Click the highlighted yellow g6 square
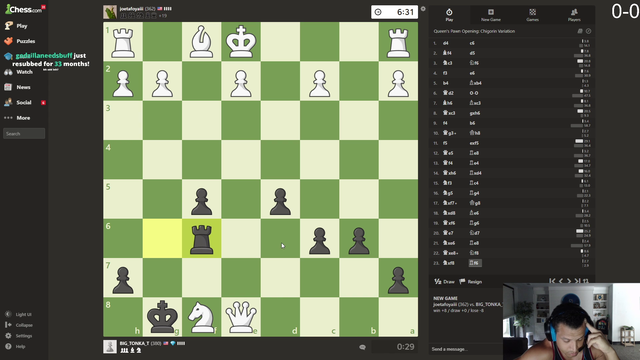Viewport: 640px width, 360px height. [x=162, y=239]
